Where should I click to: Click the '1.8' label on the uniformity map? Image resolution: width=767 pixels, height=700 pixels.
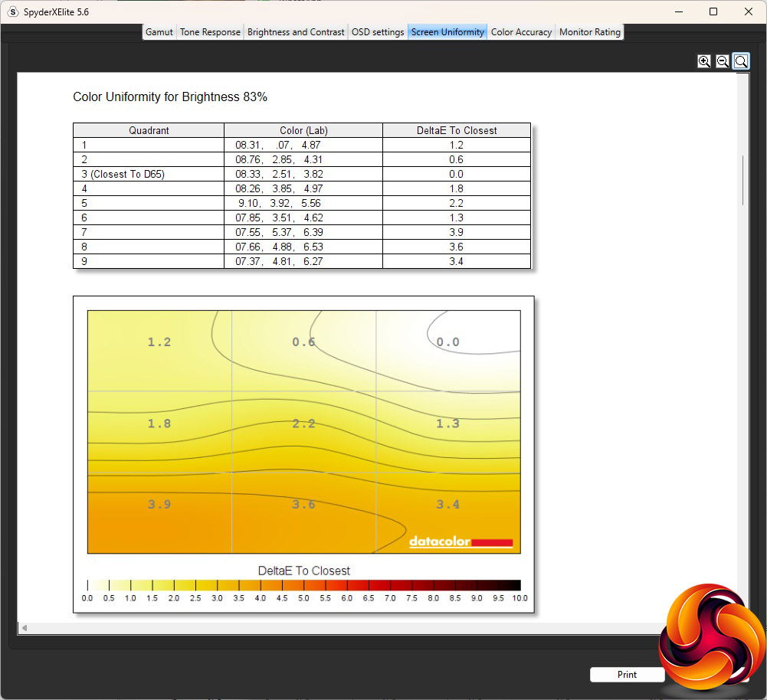coord(159,424)
